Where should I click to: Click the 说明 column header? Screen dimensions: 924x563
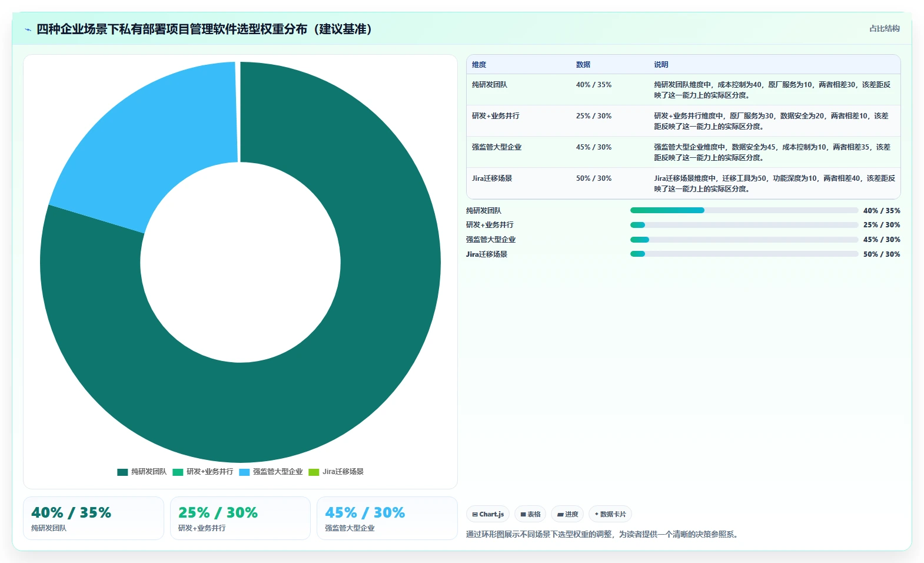point(661,65)
